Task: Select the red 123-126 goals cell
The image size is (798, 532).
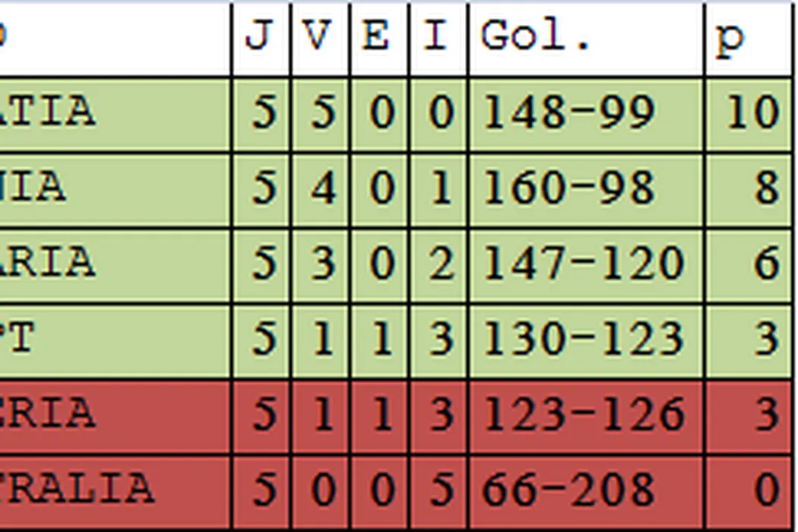Action: click(x=585, y=415)
